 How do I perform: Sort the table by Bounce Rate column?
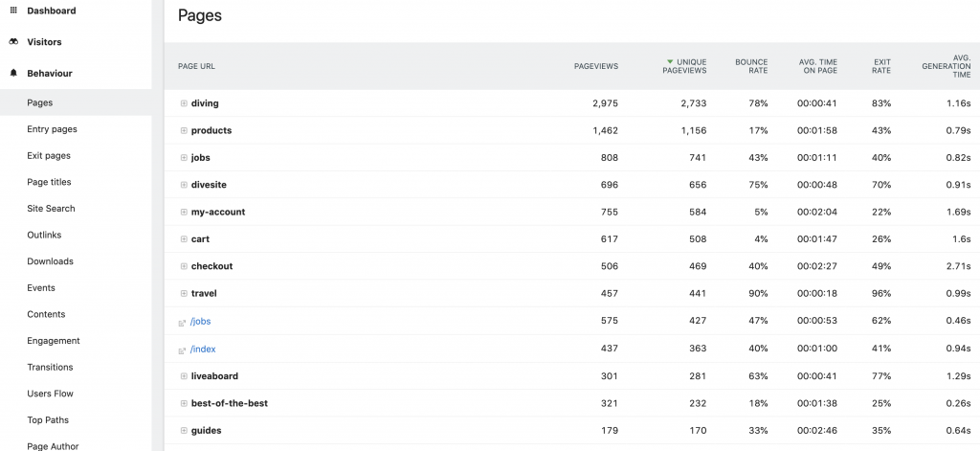click(751, 66)
